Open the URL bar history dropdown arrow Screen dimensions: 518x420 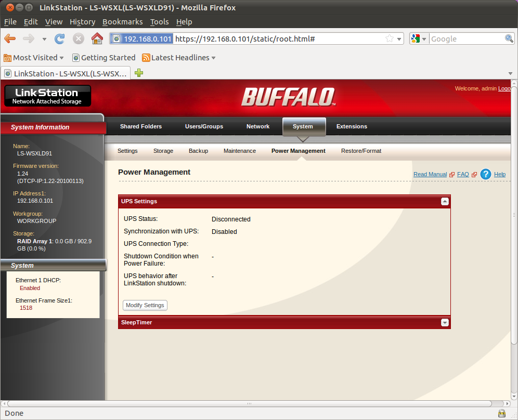tap(399, 39)
